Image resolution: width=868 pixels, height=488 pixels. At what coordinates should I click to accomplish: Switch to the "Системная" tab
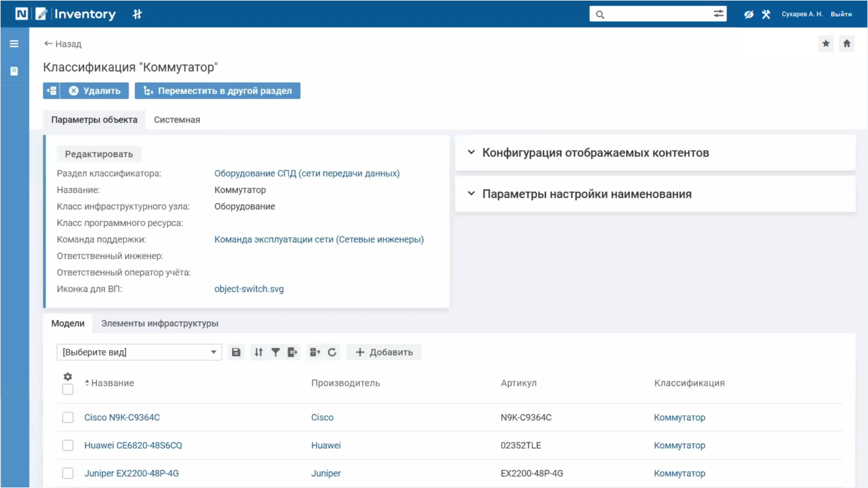click(x=177, y=120)
